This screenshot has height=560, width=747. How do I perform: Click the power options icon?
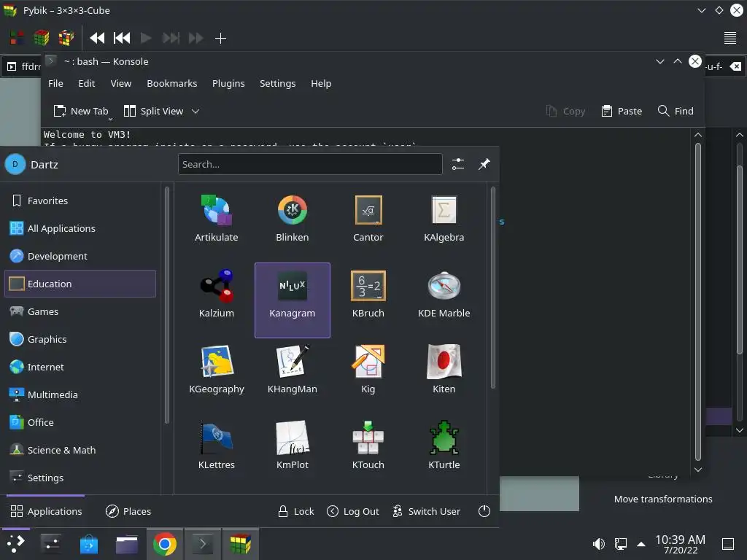click(484, 511)
